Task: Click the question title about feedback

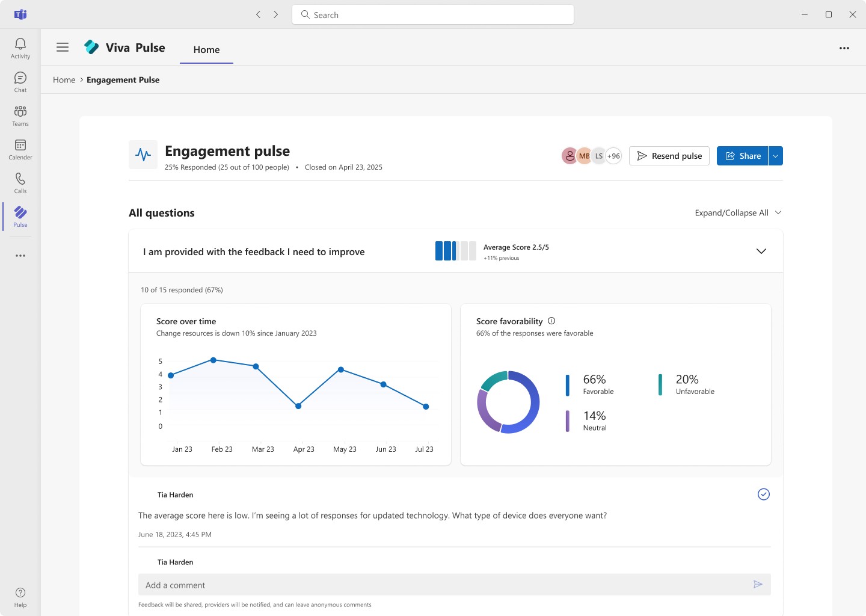Action: pyautogui.click(x=254, y=251)
